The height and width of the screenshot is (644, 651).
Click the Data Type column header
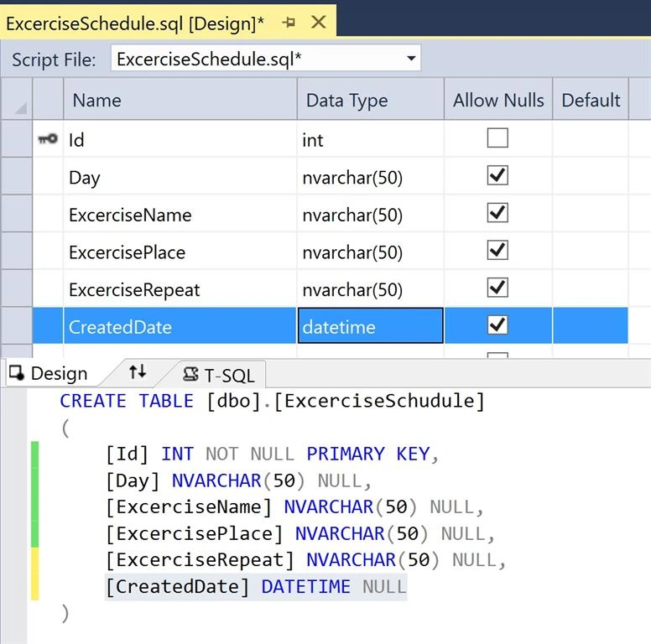click(371, 100)
